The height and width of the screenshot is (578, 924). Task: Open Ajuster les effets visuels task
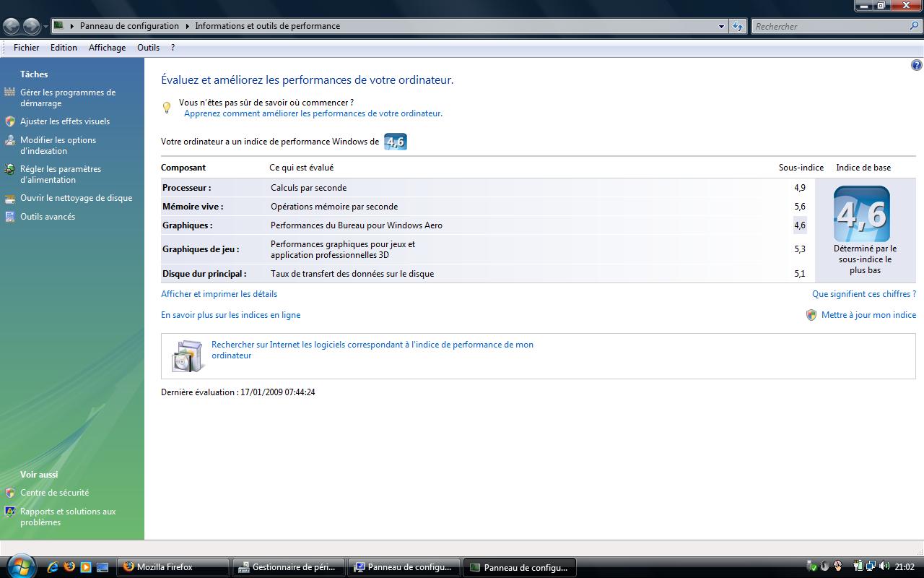(x=65, y=121)
